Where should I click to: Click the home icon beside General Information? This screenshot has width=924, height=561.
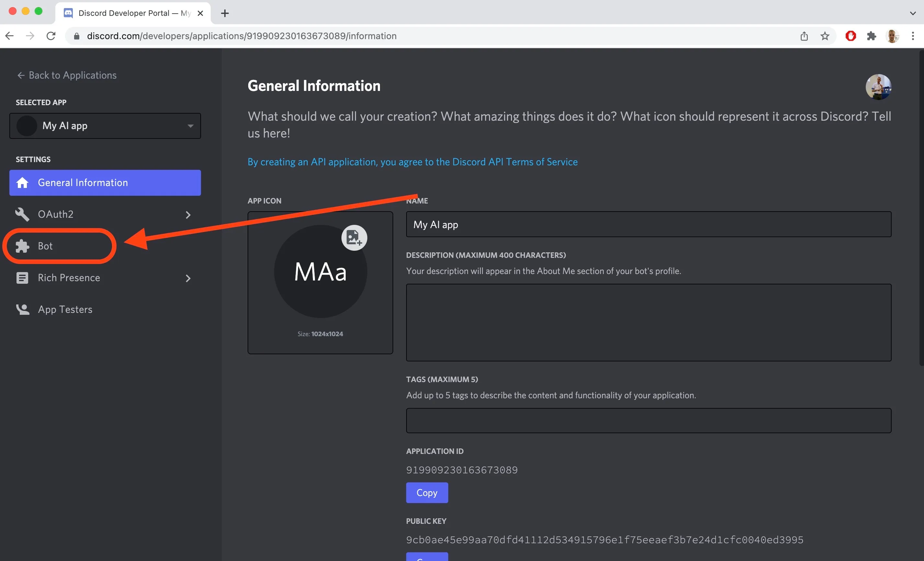22,182
